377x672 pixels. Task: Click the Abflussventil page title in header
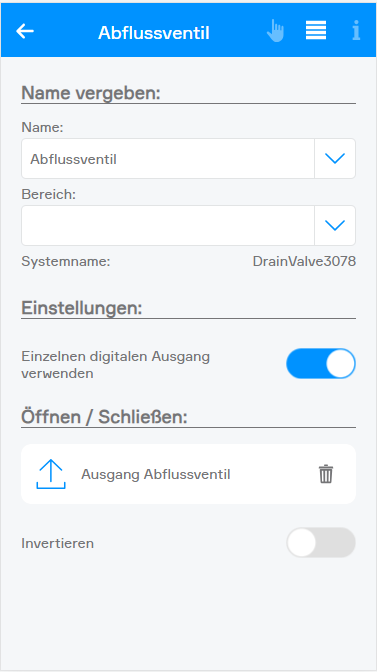(154, 33)
